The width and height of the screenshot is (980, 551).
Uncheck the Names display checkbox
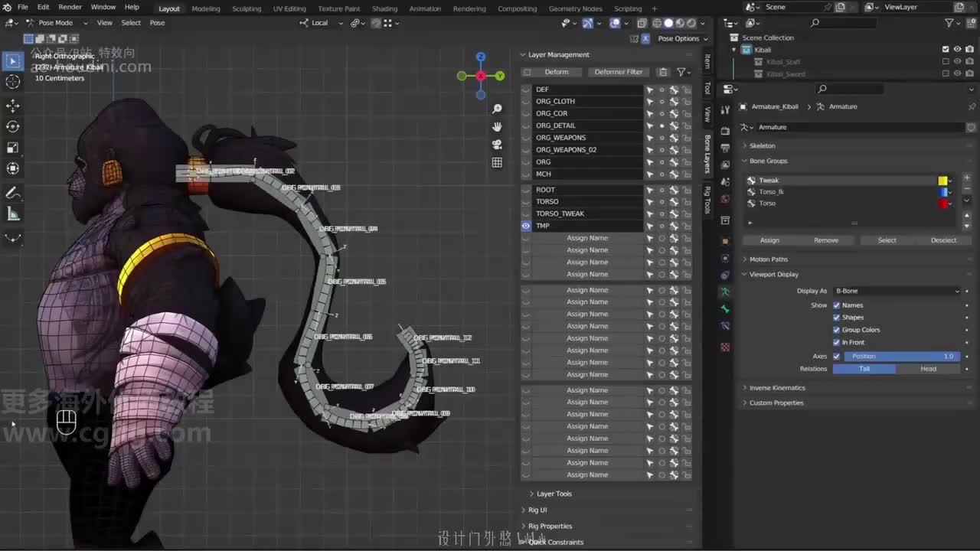(x=836, y=305)
